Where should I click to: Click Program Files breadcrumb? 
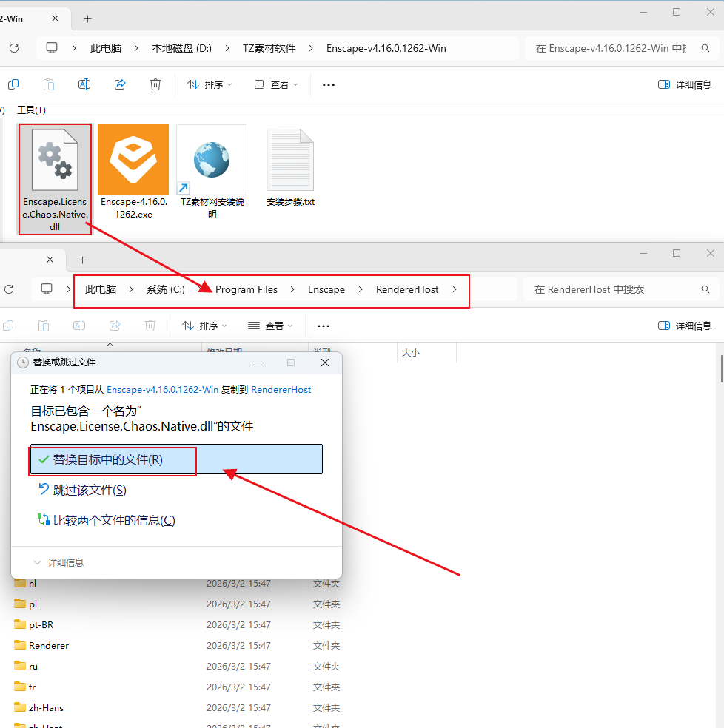(247, 290)
